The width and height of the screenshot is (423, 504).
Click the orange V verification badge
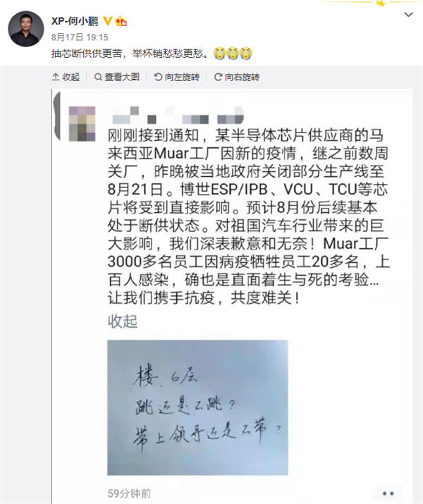tap(107, 21)
